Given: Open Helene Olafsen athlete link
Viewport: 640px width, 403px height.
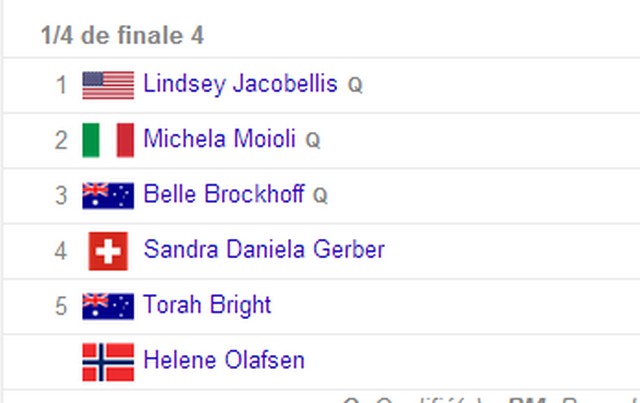Looking at the screenshot, I should (224, 360).
